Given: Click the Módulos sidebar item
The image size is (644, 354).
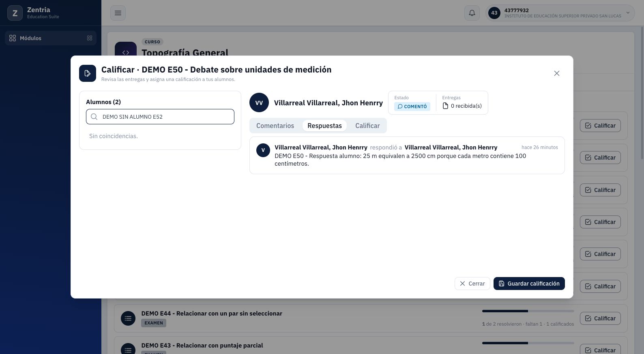Looking at the screenshot, I should (51, 38).
